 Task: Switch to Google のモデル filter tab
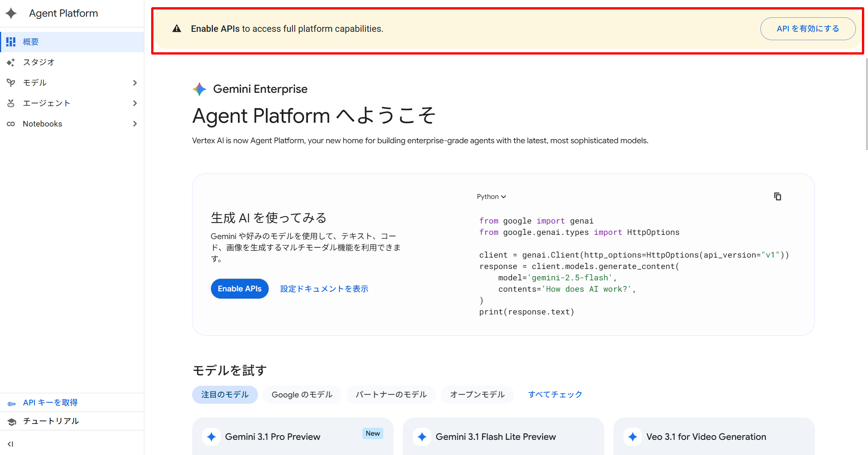point(302,394)
